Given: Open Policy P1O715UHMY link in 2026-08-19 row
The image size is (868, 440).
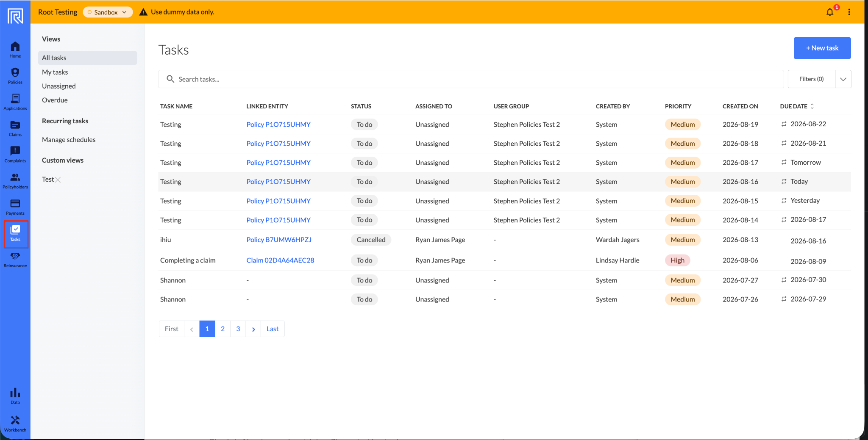Looking at the screenshot, I should [x=278, y=125].
